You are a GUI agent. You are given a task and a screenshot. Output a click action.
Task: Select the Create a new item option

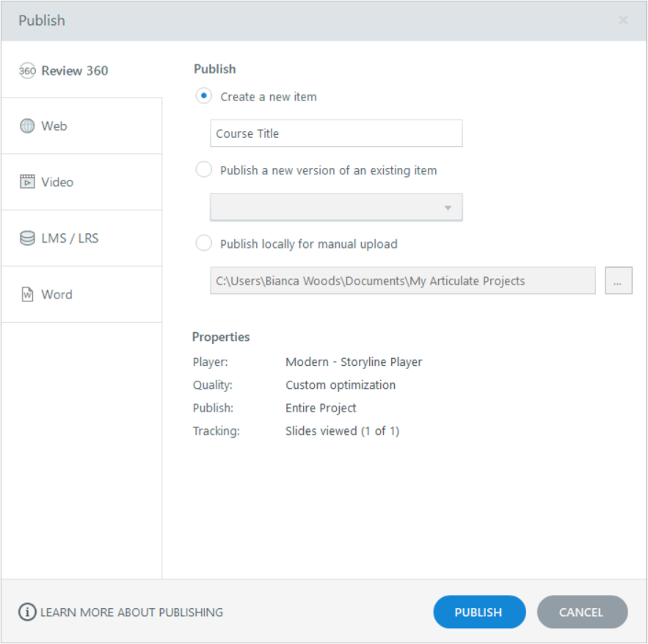204,96
